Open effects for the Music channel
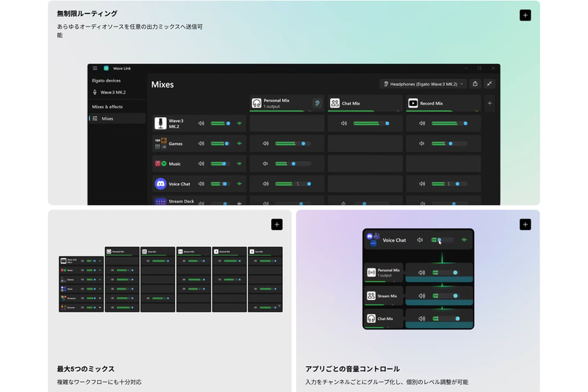 tap(240, 164)
